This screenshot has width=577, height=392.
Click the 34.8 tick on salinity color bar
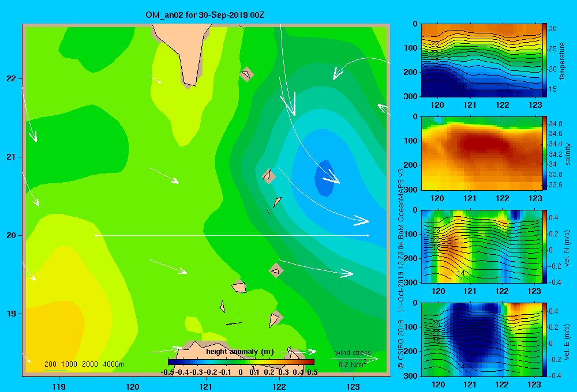(555, 123)
